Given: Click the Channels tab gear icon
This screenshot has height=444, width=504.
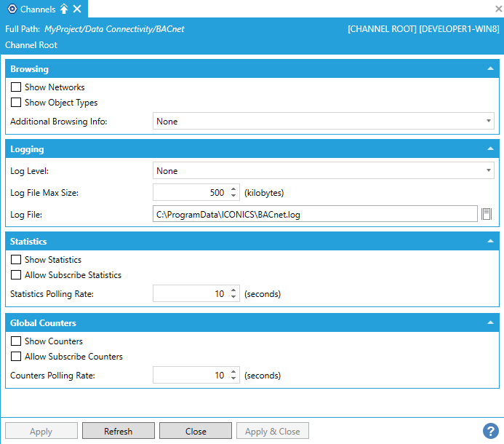Looking at the screenshot, I should [12, 9].
